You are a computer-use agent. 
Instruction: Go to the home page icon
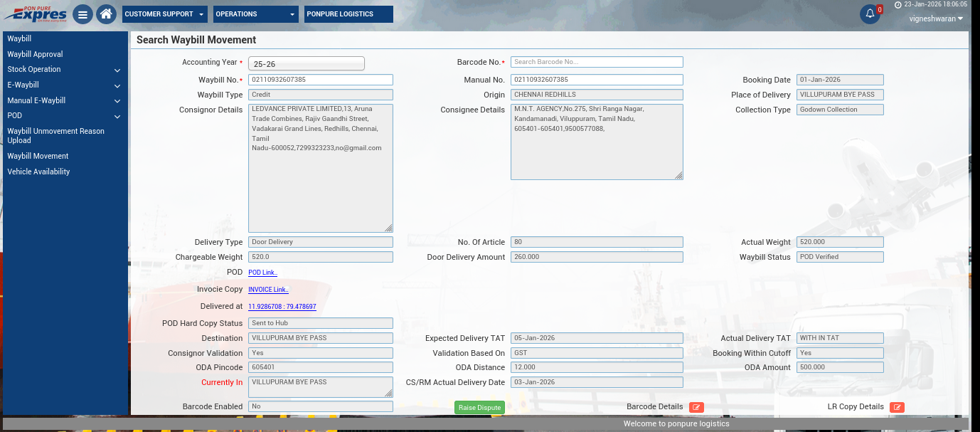[106, 14]
